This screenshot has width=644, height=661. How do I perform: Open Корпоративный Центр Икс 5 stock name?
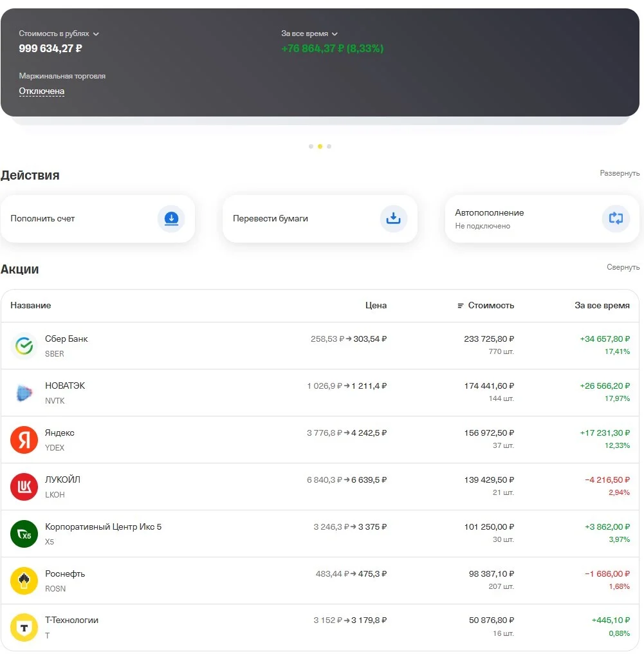(104, 526)
